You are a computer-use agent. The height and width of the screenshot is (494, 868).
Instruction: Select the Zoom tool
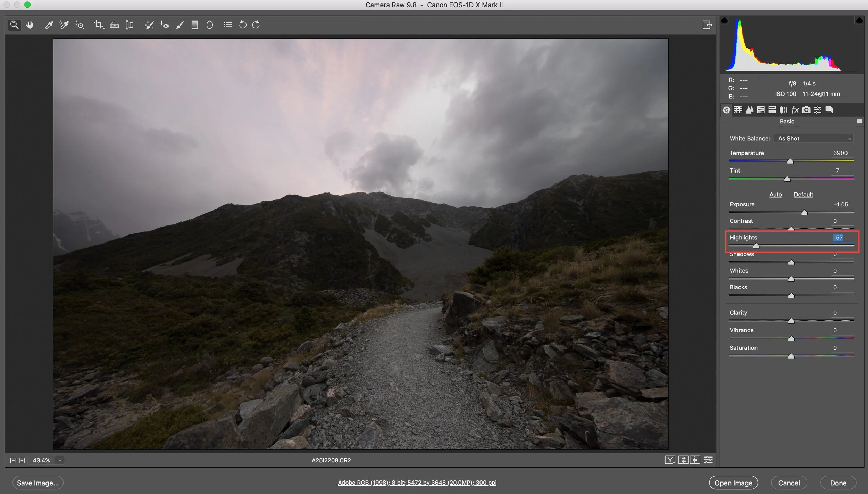point(14,25)
